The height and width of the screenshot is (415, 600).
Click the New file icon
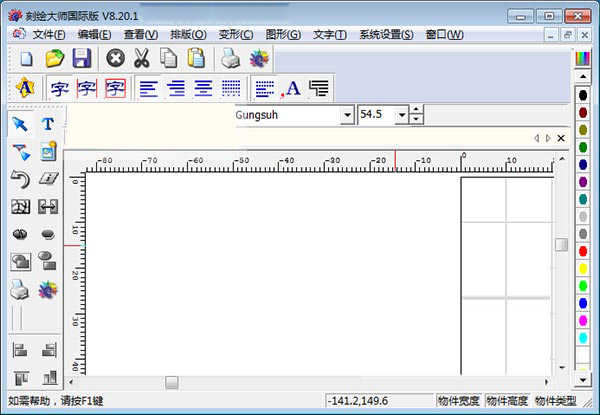tap(28, 59)
